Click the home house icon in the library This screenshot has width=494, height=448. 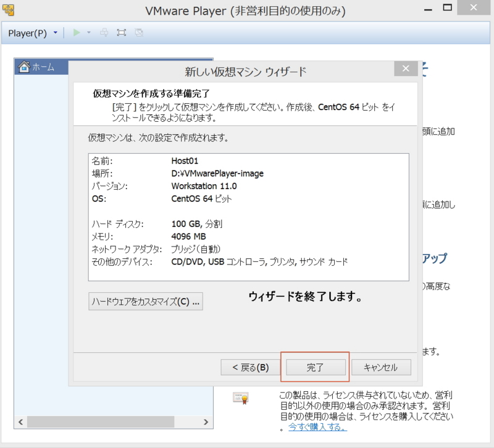click(24, 67)
